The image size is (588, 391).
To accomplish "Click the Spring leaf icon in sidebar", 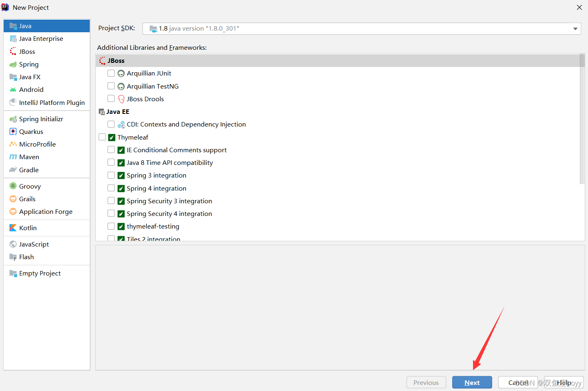I will tap(13, 64).
